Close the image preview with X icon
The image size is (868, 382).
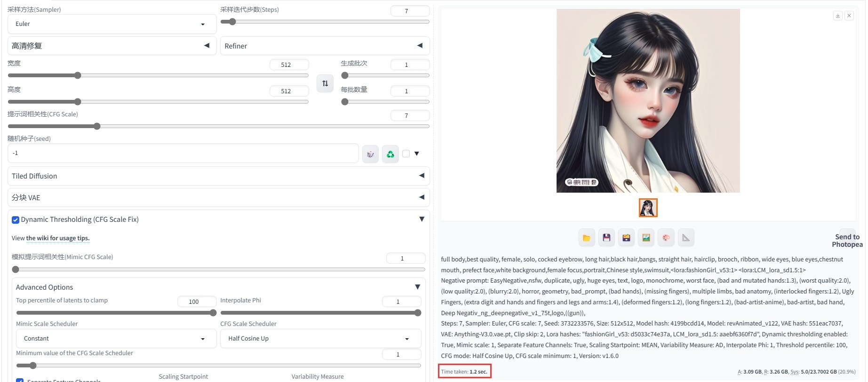(849, 16)
